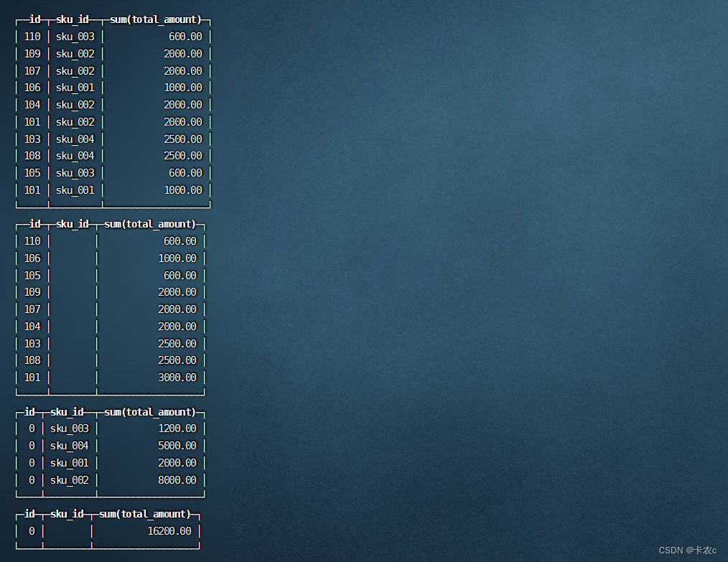Select sku_001 in the id 101 row
728x562 pixels.
tap(75, 190)
